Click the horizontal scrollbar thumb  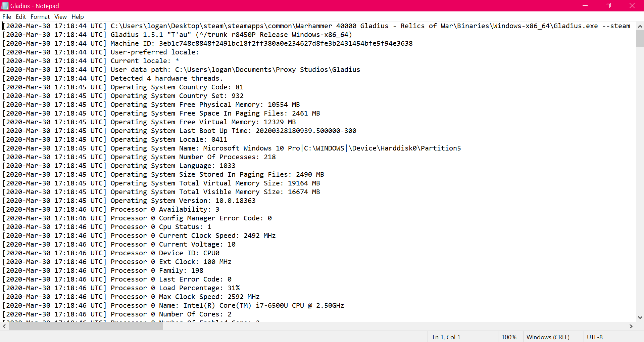point(86,326)
